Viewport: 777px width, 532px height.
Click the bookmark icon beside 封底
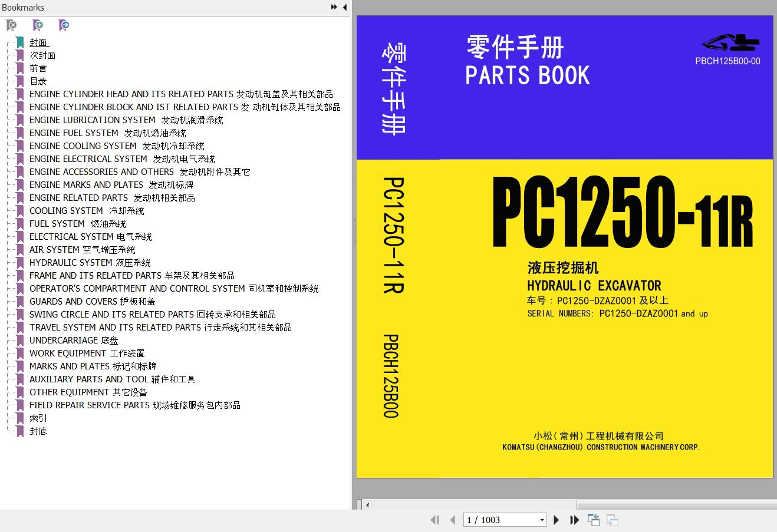click(x=20, y=431)
